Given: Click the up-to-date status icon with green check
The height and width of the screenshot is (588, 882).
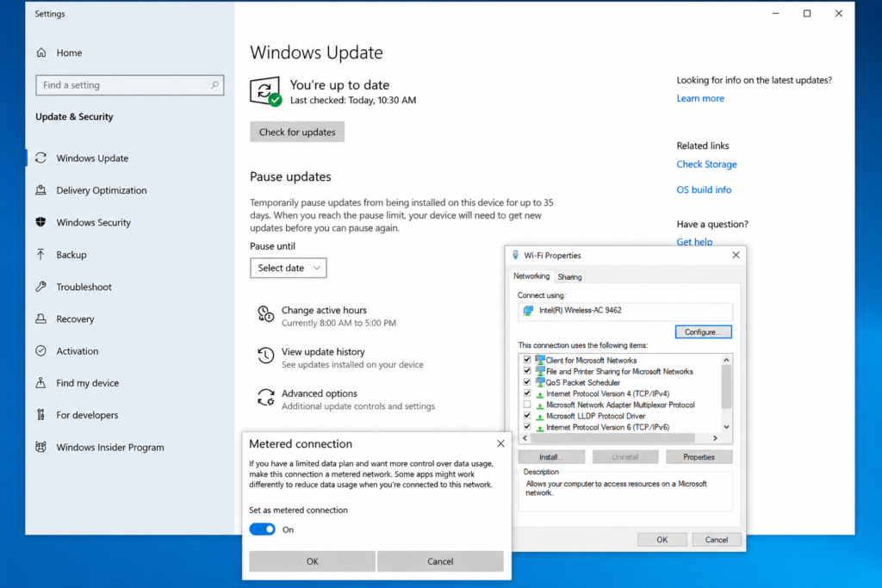Looking at the screenshot, I should coord(265,91).
